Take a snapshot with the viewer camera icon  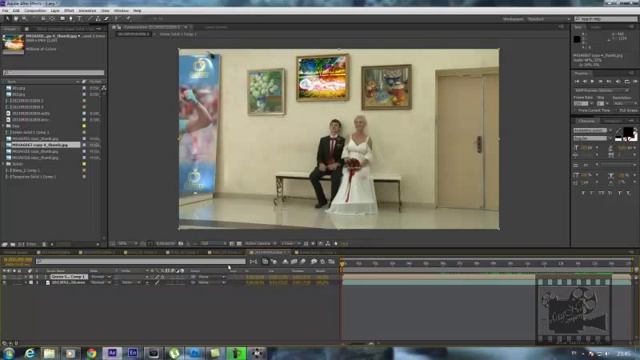pyautogui.click(x=180, y=244)
